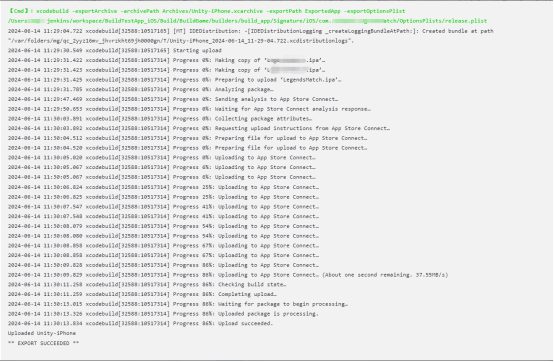Select the '-exportOptionsPlist' flag in the command
This screenshot has height=362, width=554.
(x=374, y=11)
